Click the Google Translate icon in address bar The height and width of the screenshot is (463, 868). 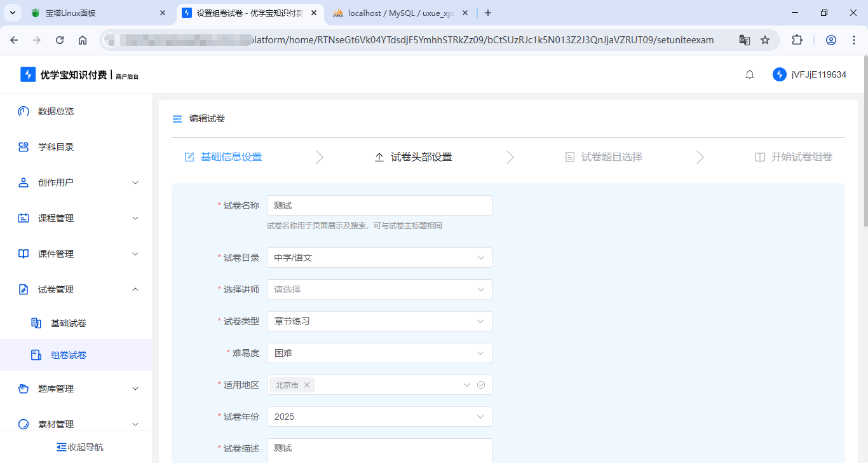[744, 39]
